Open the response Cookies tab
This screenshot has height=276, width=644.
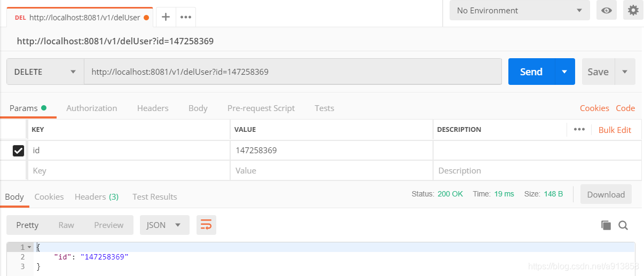(x=49, y=196)
